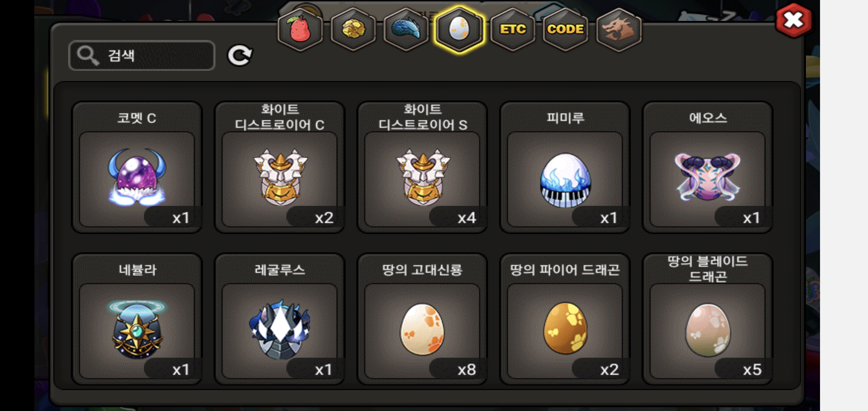
Task: Select the 땅의 고대신룡 egg
Action: [422, 319]
